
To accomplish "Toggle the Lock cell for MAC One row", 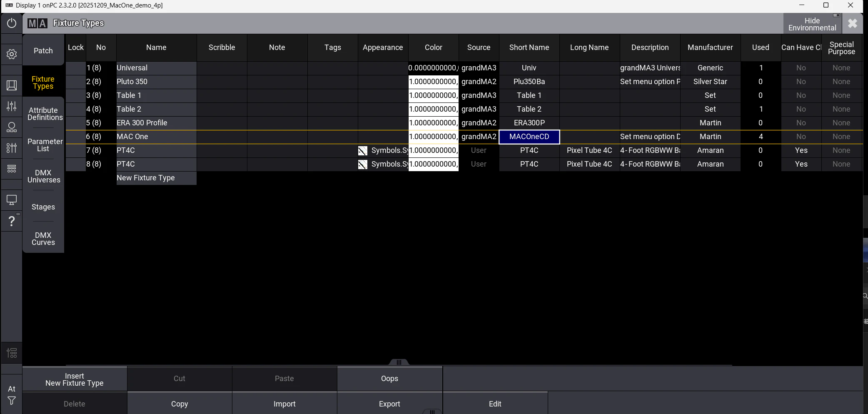I will 76,137.
